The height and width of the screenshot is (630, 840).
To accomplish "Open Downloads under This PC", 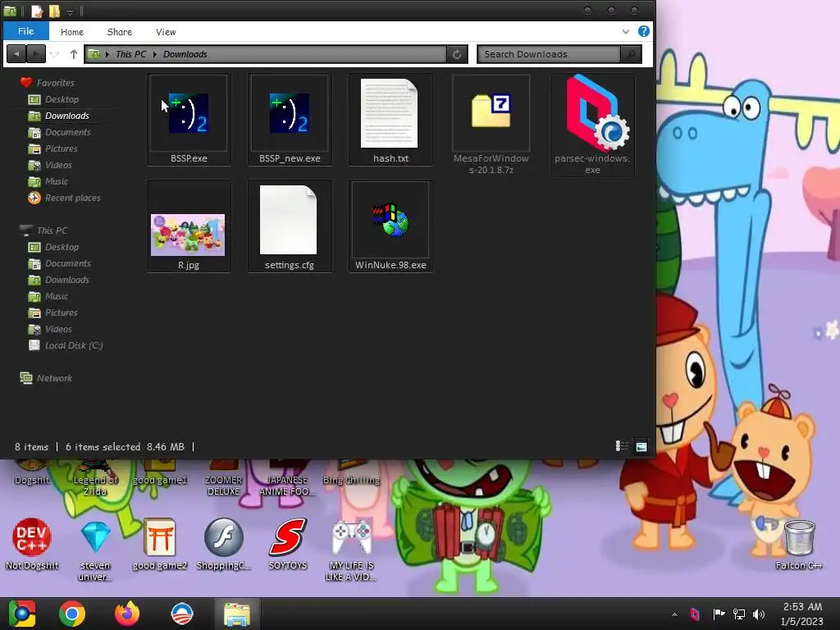I will (x=58, y=280).
